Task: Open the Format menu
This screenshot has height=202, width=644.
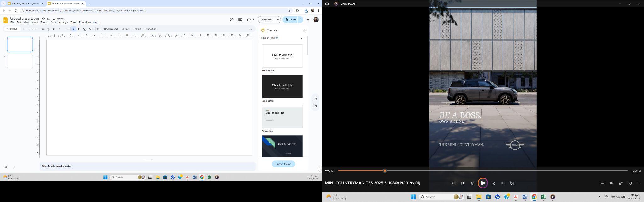Action: [44, 23]
